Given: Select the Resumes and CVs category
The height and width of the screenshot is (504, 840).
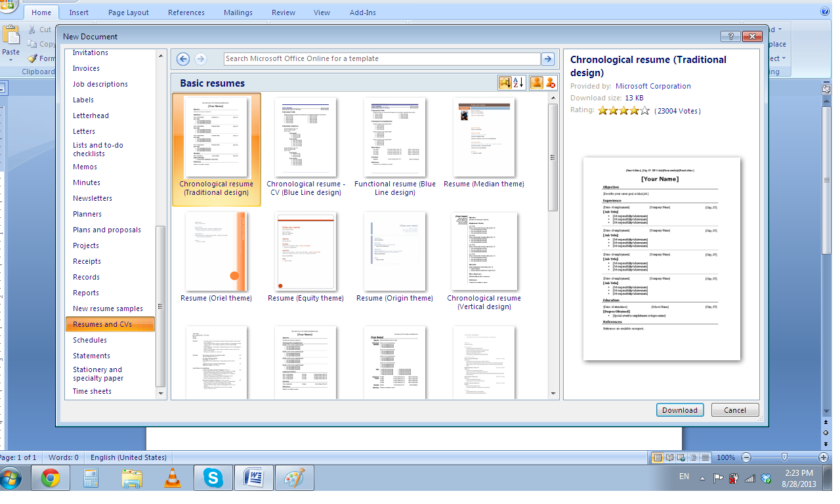Looking at the screenshot, I should pyautogui.click(x=110, y=324).
